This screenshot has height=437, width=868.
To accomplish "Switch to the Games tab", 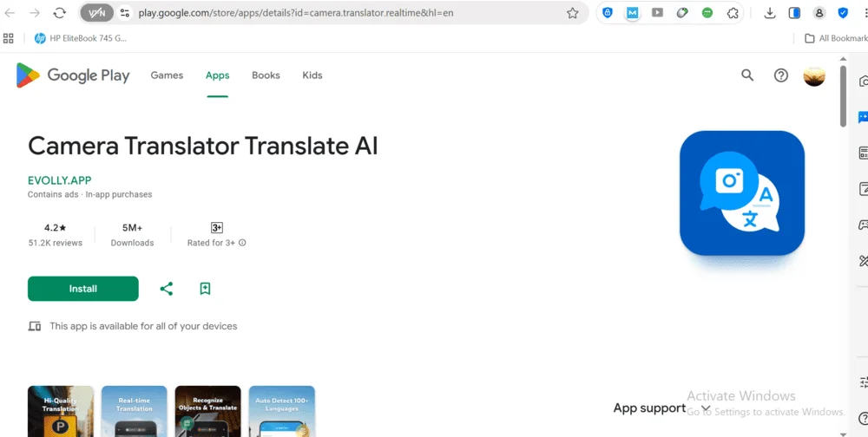I will [x=167, y=75].
